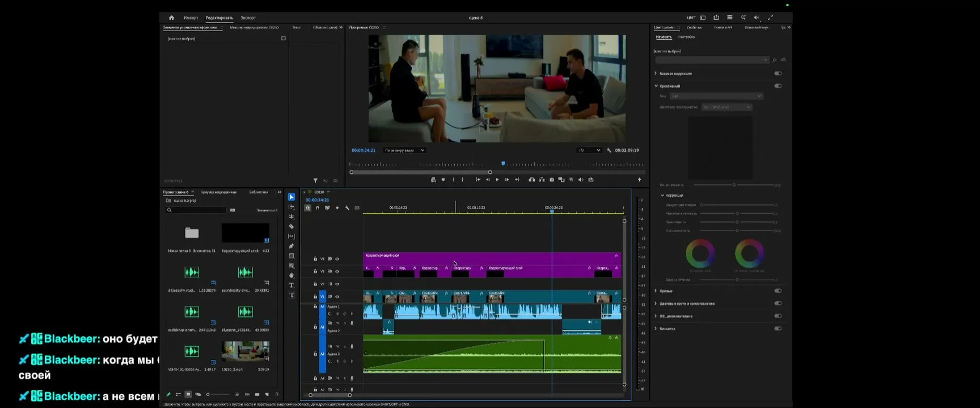Select the Rectangle tool
The image size is (980, 408).
tap(292, 256)
